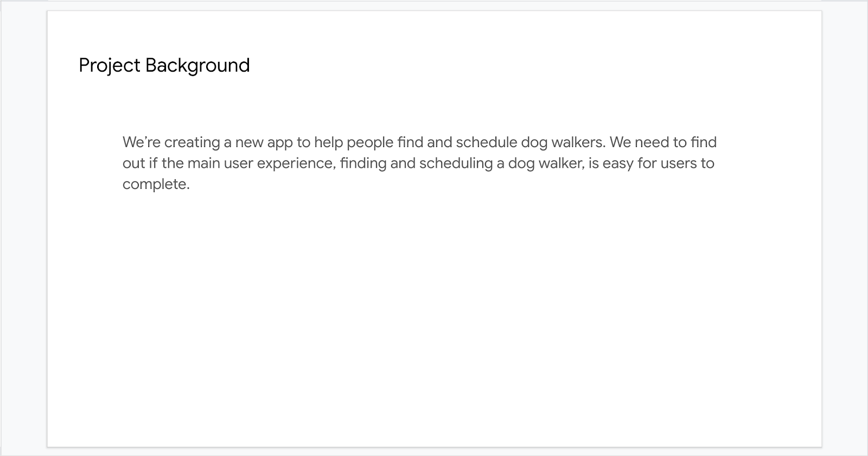Click the word "easy" in the body
Screen dimensions: 868x456
click(x=618, y=163)
